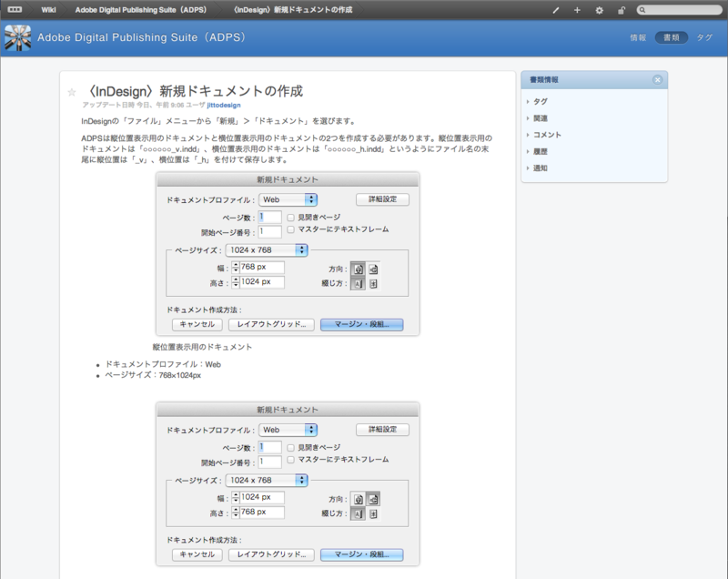Star this page as favorite
The image size is (728, 579).
click(72, 92)
